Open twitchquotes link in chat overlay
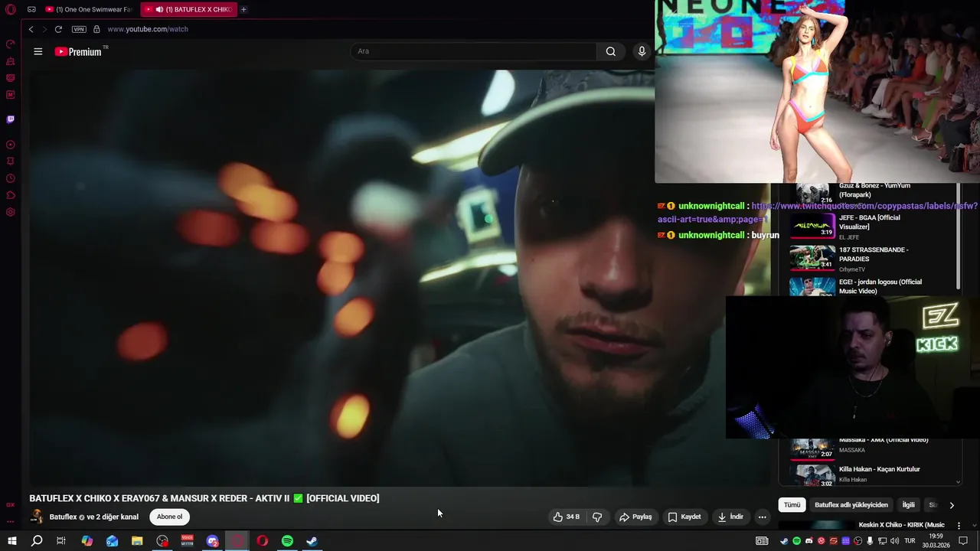 point(818,212)
